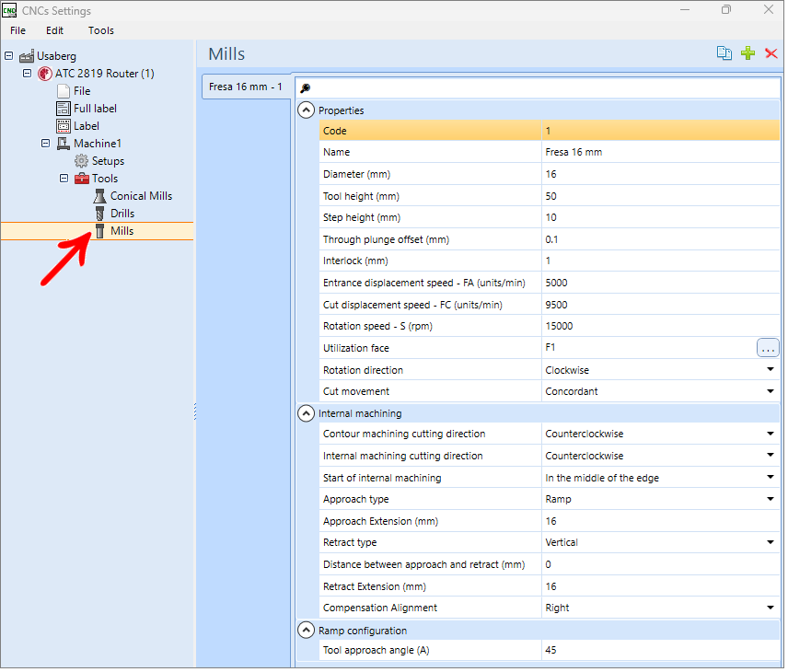Click the Mills panel heading
The image size is (788, 672).
[x=227, y=54]
